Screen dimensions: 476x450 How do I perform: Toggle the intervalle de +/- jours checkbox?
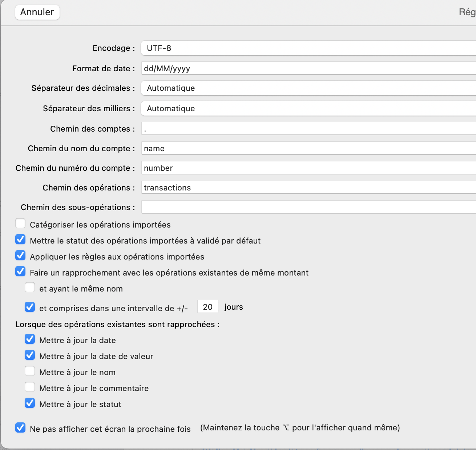pyautogui.click(x=30, y=307)
